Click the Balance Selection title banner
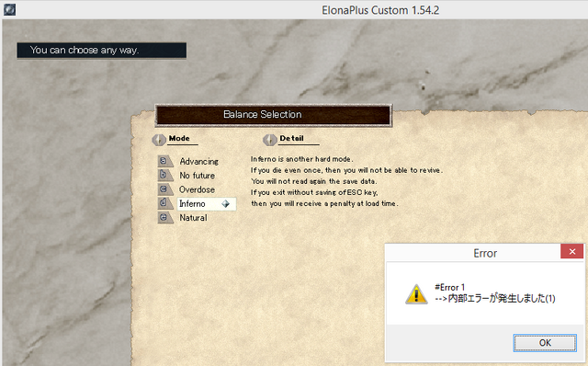Image resolution: width=588 pixels, height=366 pixels. click(274, 115)
